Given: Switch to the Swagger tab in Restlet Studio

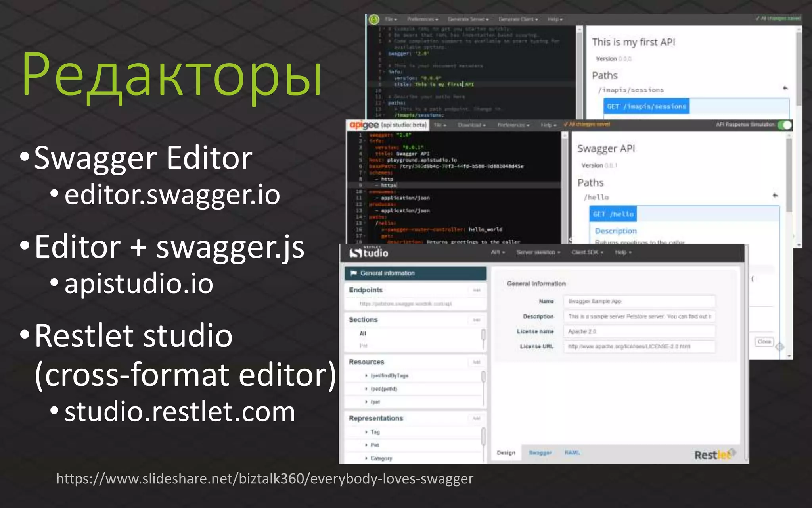Looking at the screenshot, I should 540,453.
